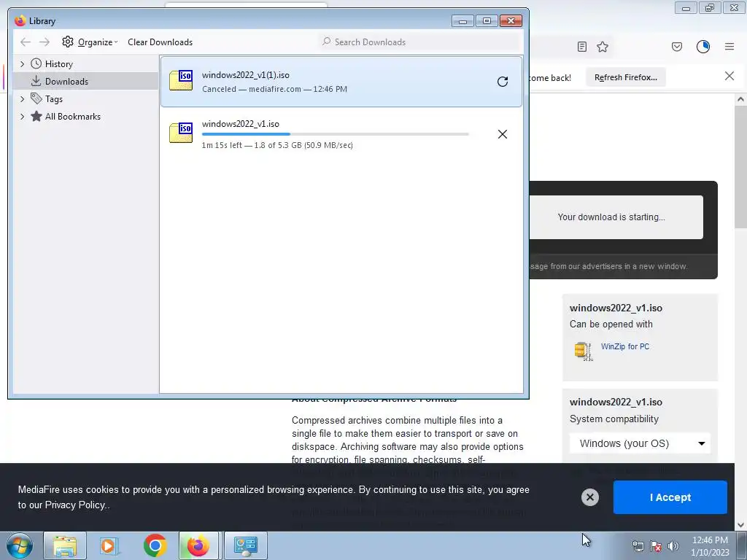747x560 pixels.
Task: Open Windows Explorer from taskbar
Action: tap(65, 545)
